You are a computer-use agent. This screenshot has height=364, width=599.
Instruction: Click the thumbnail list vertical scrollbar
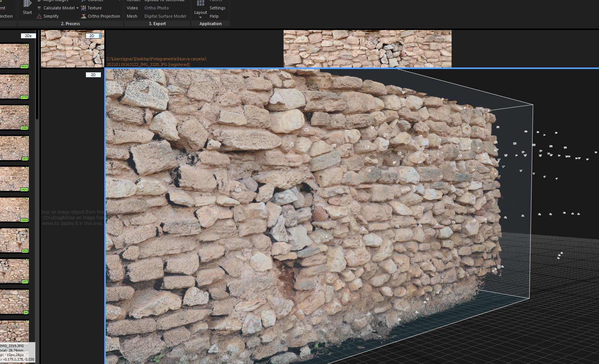coord(37,75)
